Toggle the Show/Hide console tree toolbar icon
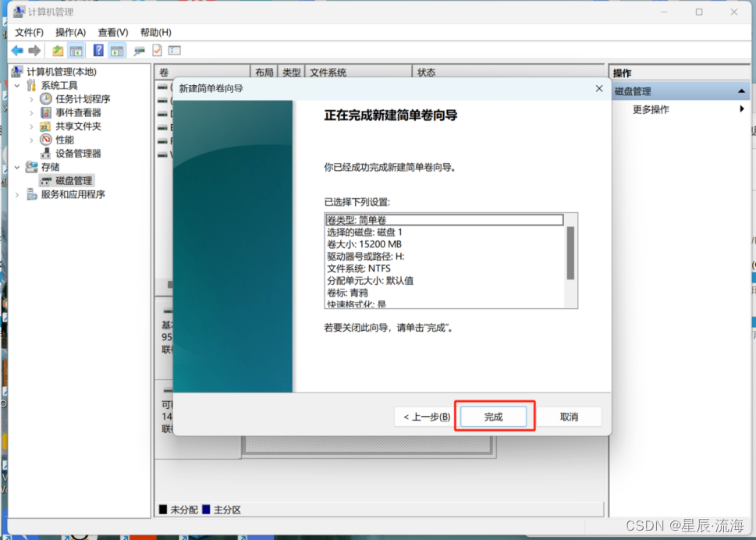This screenshot has width=756, height=540. coord(76,50)
